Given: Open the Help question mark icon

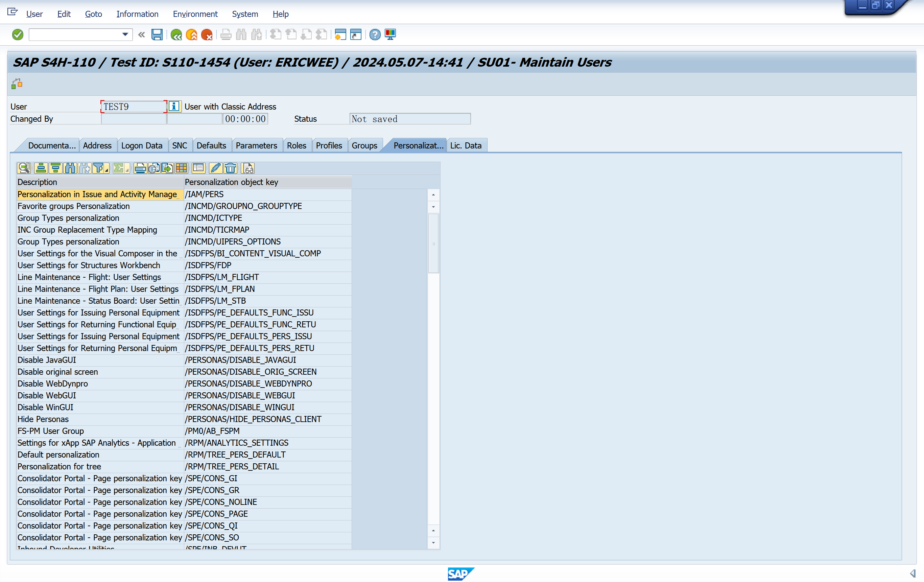Looking at the screenshot, I should click(375, 34).
